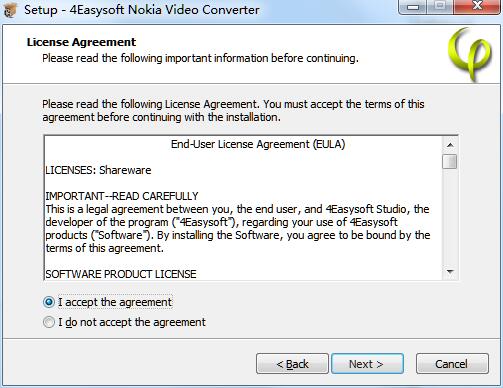The height and width of the screenshot is (388, 503).
Task: Cancel the installation with Cancel button
Action: 452,364
